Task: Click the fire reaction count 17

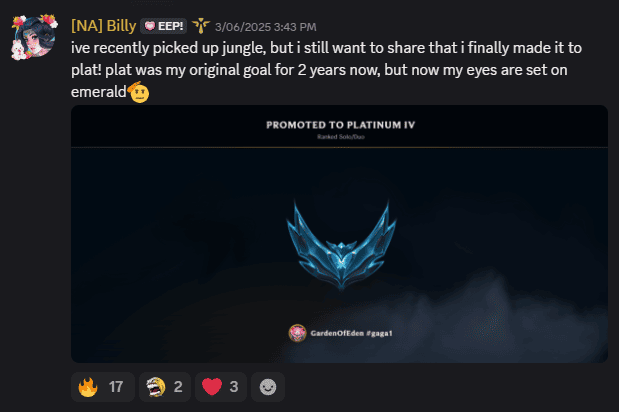Action: pos(116,387)
